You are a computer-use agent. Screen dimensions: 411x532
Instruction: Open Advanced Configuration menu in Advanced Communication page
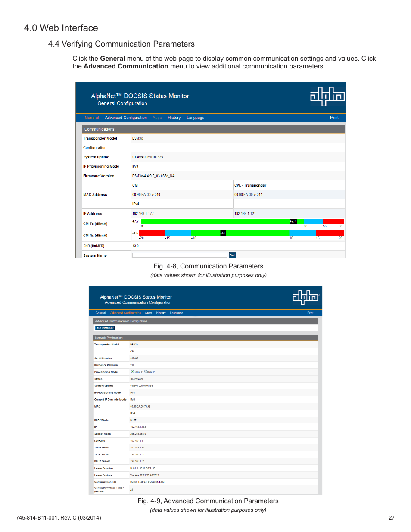pyautogui.click(x=125, y=313)
